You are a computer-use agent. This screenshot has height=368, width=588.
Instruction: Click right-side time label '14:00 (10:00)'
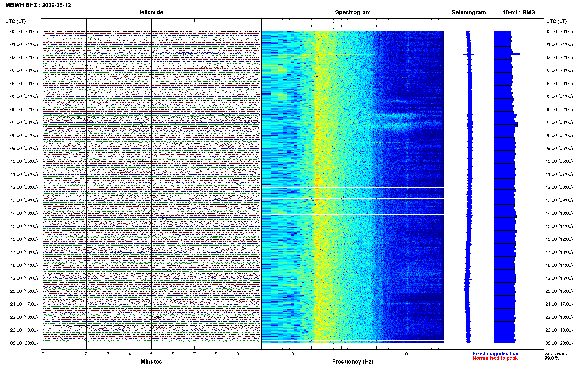[x=559, y=213]
